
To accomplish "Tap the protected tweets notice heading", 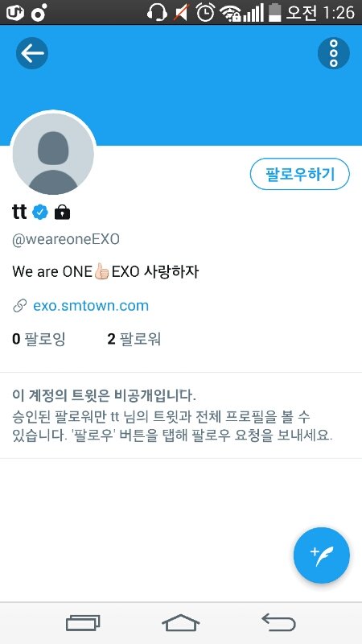I will click(x=105, y=396).
